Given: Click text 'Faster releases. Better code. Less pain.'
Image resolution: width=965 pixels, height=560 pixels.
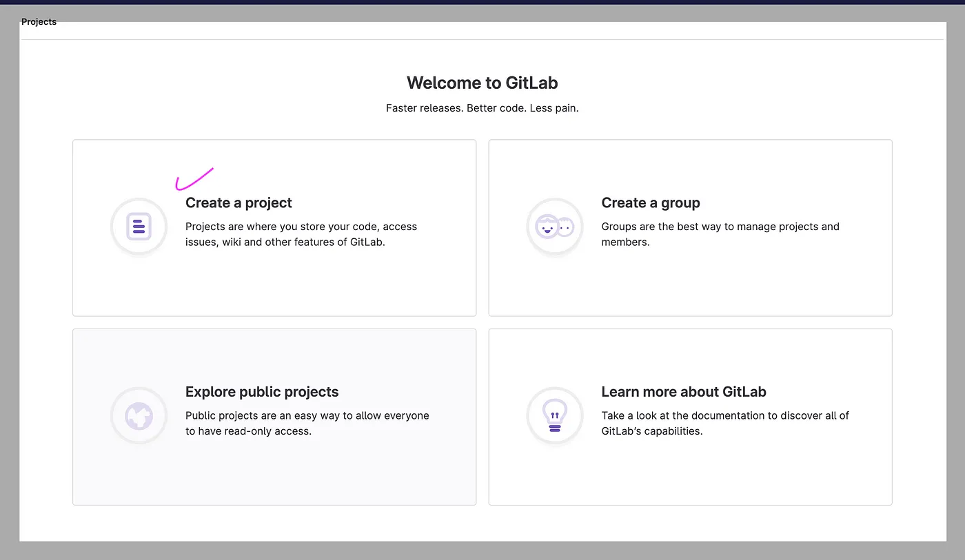Looking at the screenshot, I should pyautogui.click(x=482, y=108).
